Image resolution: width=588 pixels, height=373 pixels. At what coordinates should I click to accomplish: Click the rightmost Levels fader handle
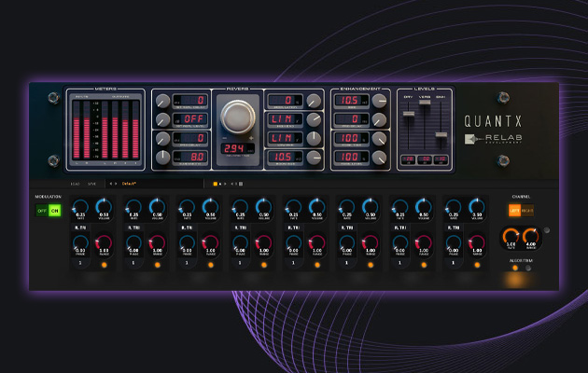(441, 134)
